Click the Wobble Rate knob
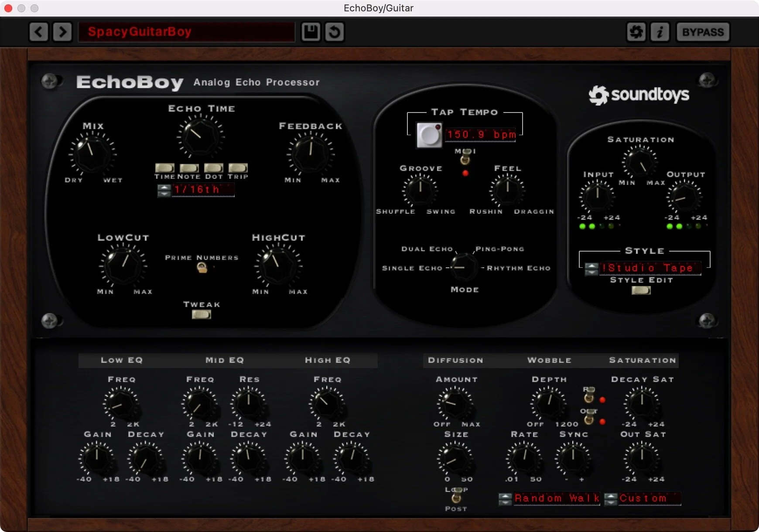The height and width of the screenshot is (532, 759). tap(524, 457)
